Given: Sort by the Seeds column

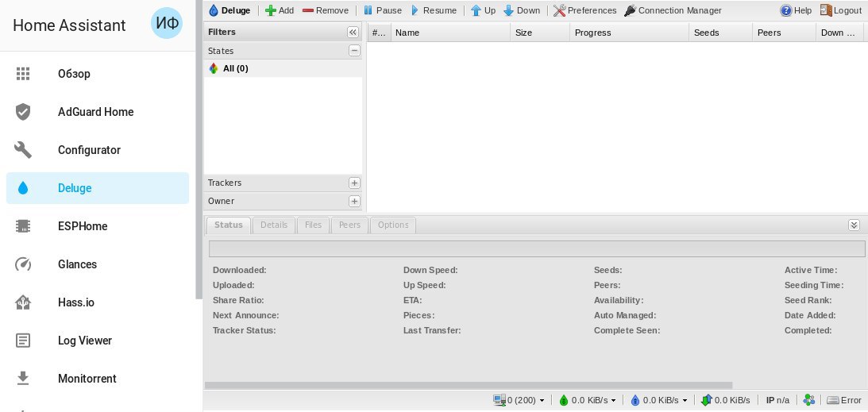Looking at the screenshot, I should point(721,33).
